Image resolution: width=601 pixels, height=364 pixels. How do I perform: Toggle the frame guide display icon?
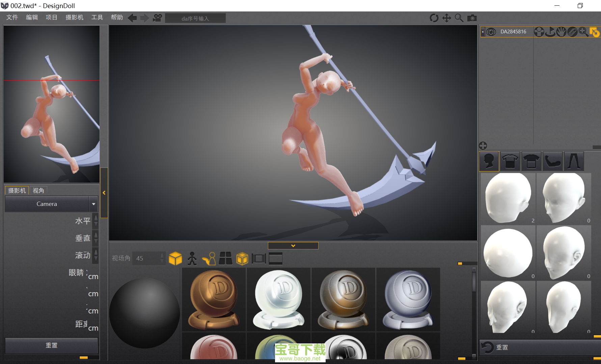click(259, 259)
